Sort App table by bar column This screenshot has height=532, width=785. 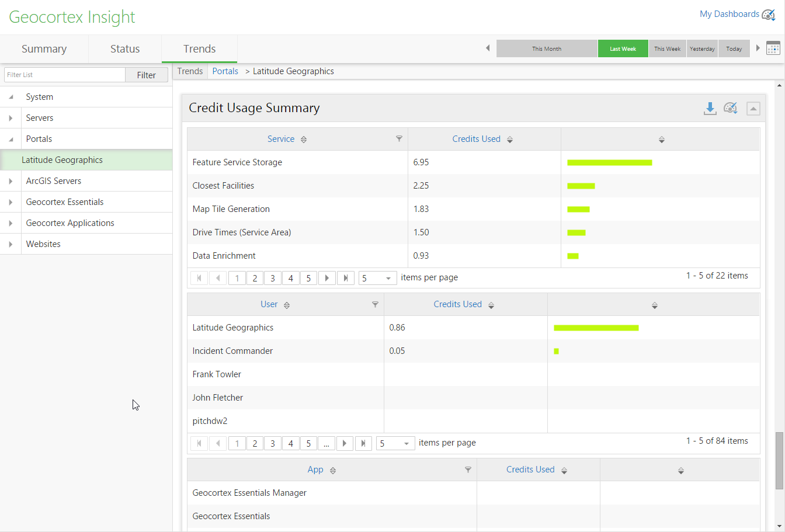click(x=680, y=470)
